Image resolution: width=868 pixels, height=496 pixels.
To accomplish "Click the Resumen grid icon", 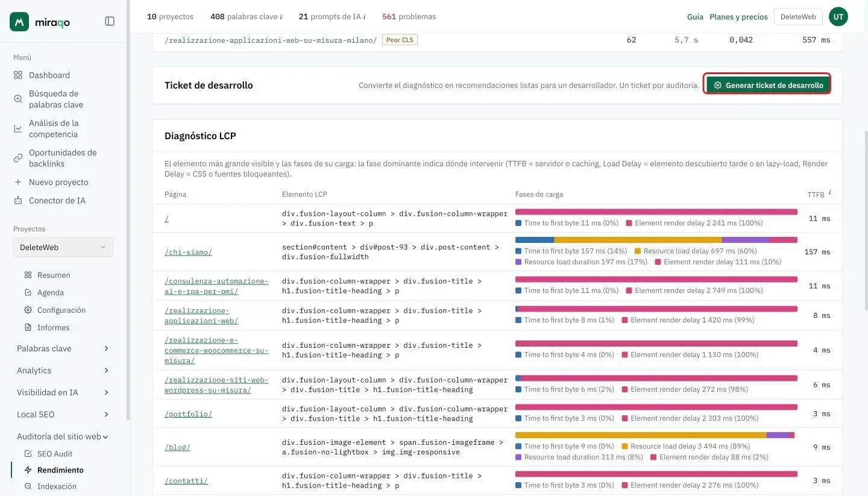I will 28,275.
